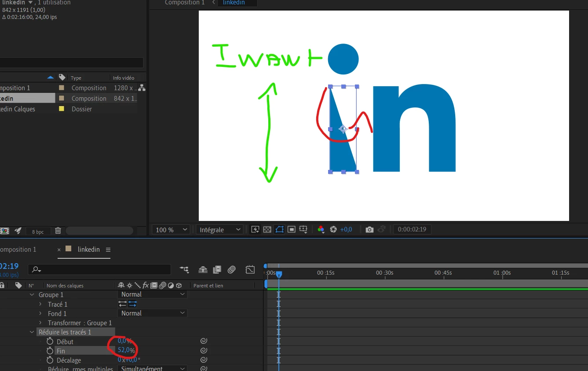
Task: Click yellow label swatch of linkedin Calques
Action: (x=62, y=109)
